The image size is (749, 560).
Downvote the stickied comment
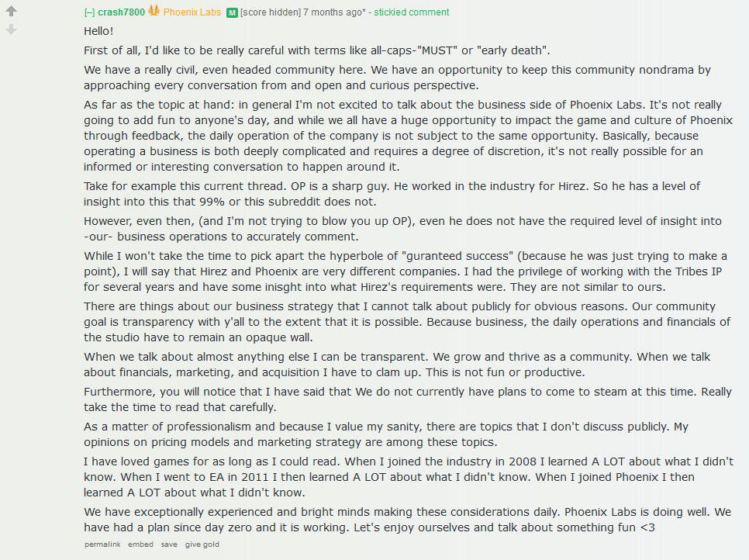(x=11, y=29)
